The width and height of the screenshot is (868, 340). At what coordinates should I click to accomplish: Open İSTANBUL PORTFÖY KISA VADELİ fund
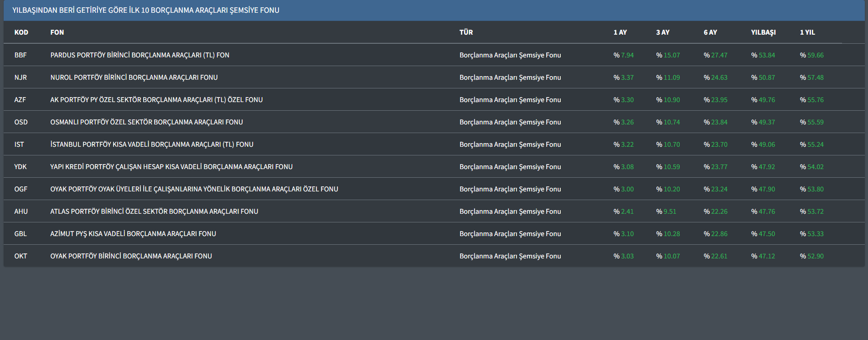coord(152,144)
